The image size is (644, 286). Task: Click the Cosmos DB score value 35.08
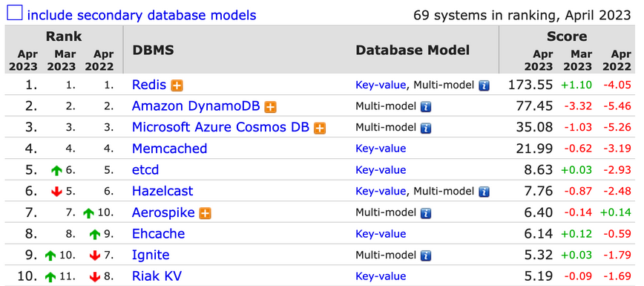534,127
